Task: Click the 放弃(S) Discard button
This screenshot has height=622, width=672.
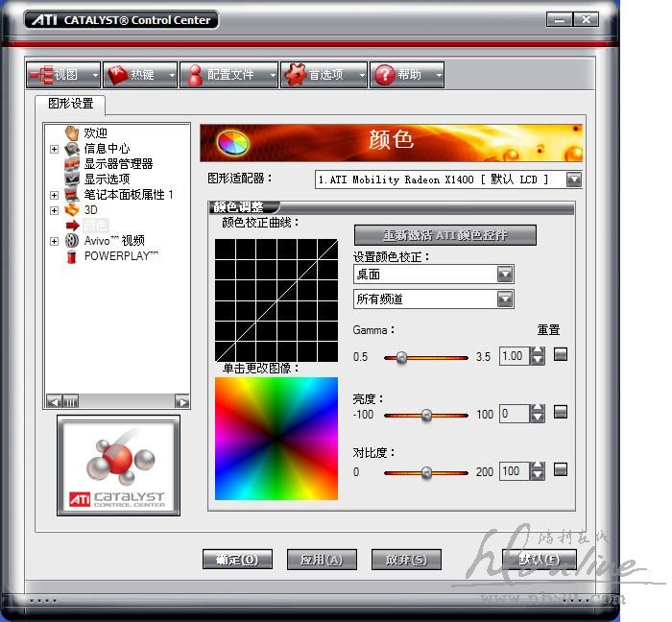Action: click(406, 560)
